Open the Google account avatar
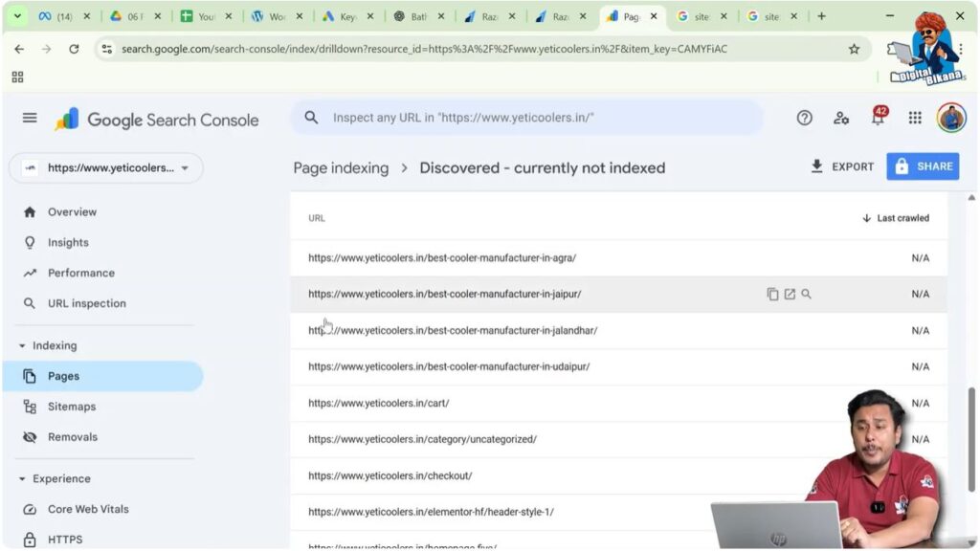Screen dimensions: 980x551 (x=951, y=118)
